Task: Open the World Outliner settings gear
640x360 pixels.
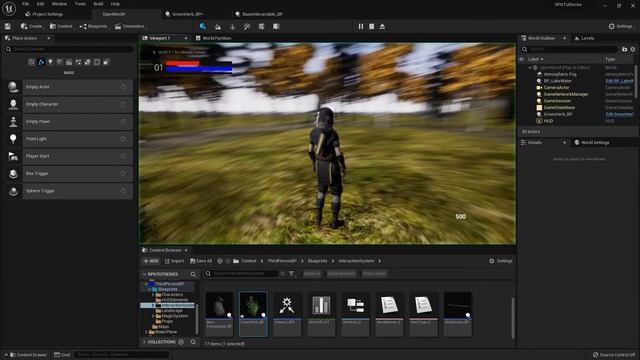Action: tap(633, 49)
